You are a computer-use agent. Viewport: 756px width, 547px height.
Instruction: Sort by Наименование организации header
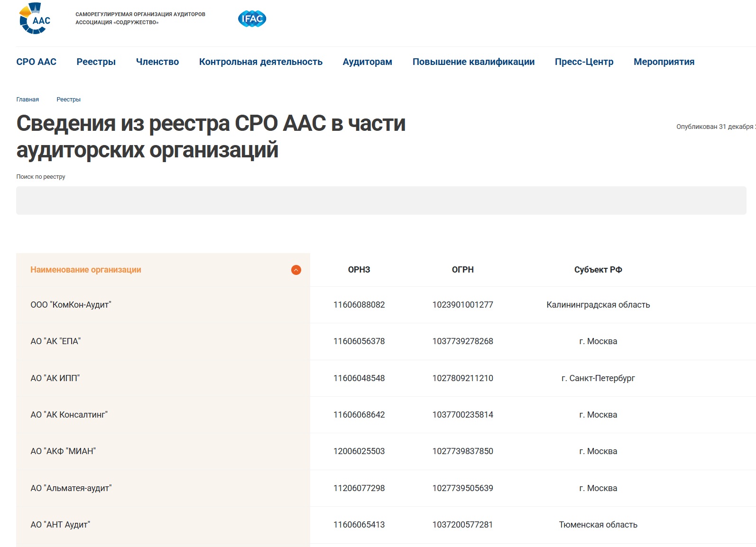[x=86, y=270]
